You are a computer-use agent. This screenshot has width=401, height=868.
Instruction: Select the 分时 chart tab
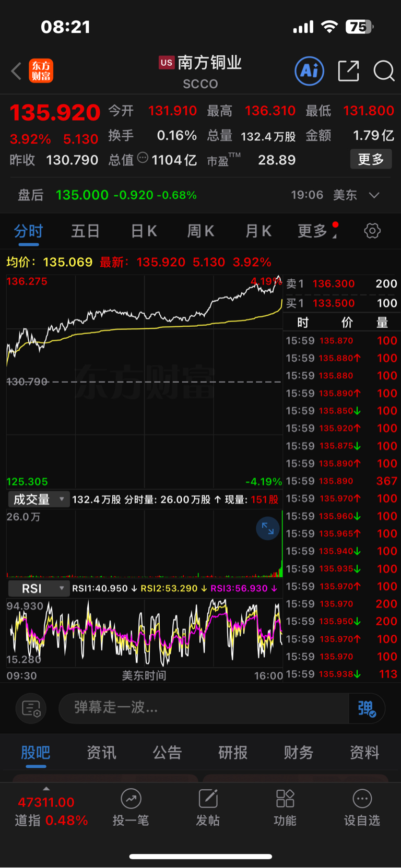(29, 231)
